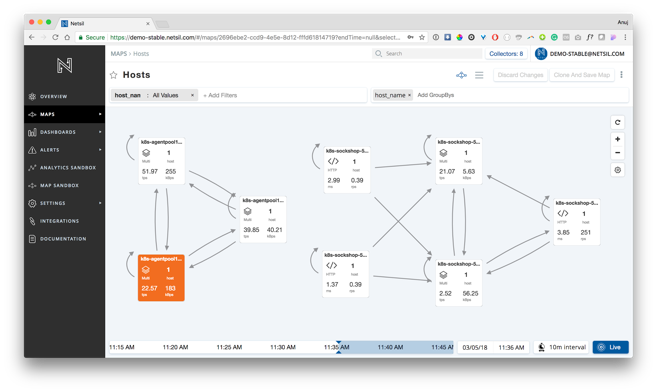This screenshot has height=391, width=656.
Task: Open the Documentation page
Action: pos(64,239)
